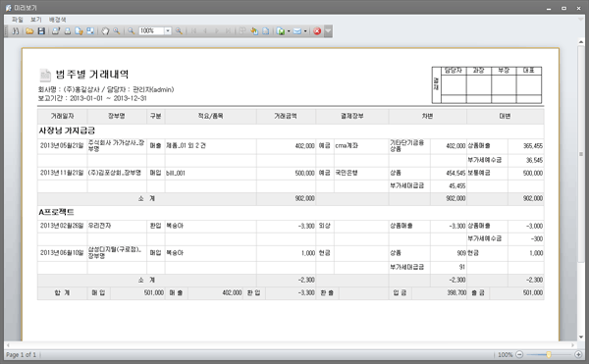
Task: Click the 398,700 total value
Action: click(456, 292)
